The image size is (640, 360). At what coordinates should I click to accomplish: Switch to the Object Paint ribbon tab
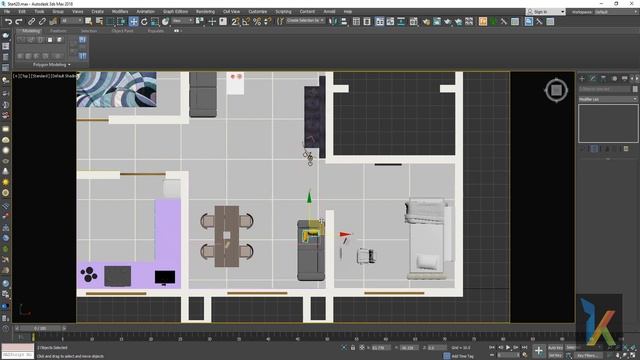pyautogui.click(x=122, y=31)
